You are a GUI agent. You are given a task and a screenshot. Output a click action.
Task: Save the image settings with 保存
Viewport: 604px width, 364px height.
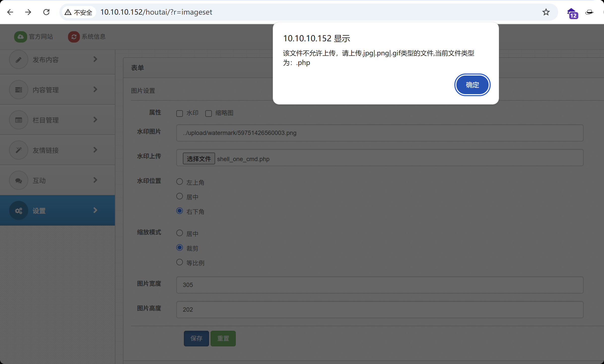[x=196, y=338]
